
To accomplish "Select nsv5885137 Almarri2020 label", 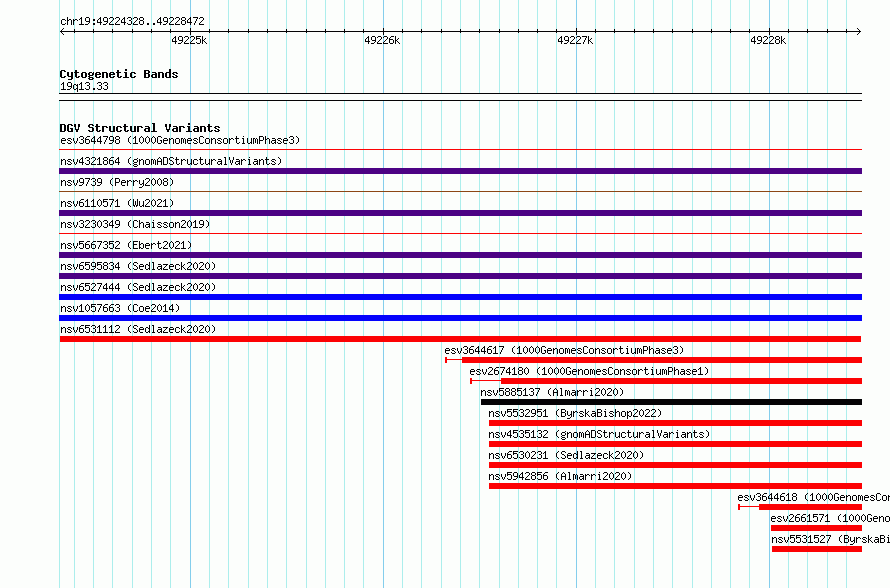I will [x=552, y=392].
